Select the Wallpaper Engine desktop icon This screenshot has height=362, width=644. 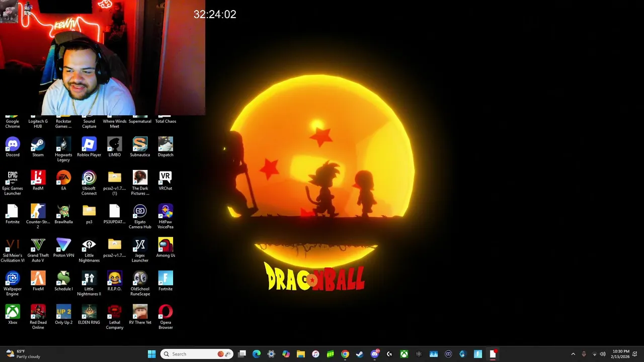coord(13,284)
